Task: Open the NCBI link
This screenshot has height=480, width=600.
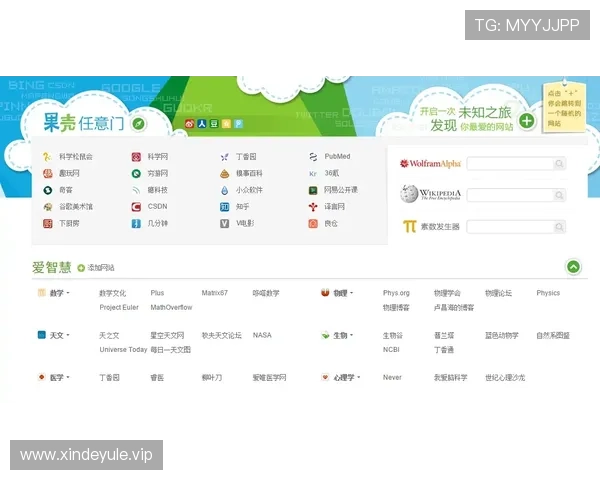Action: tap(391, 349)
